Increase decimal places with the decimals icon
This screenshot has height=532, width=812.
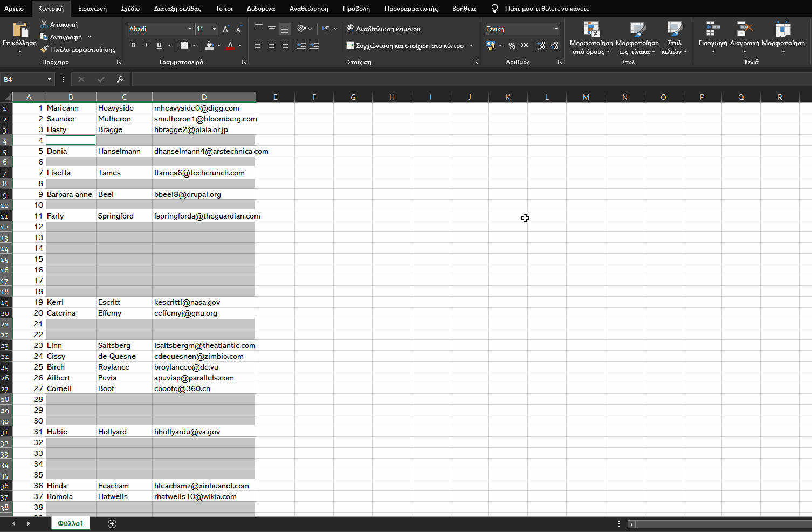click(x=540, y=45)
